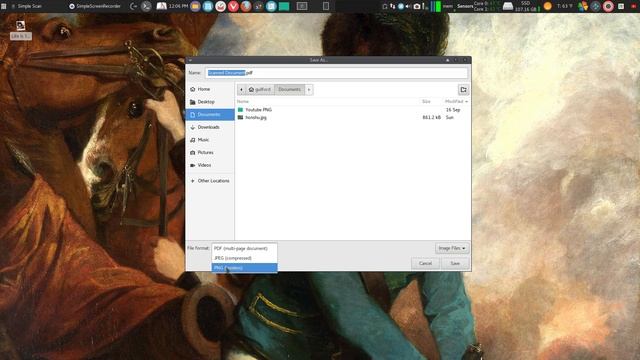Click the network connections tray icon
The image size is (640, 360).
pyautogui.click(x=392, y=6)
